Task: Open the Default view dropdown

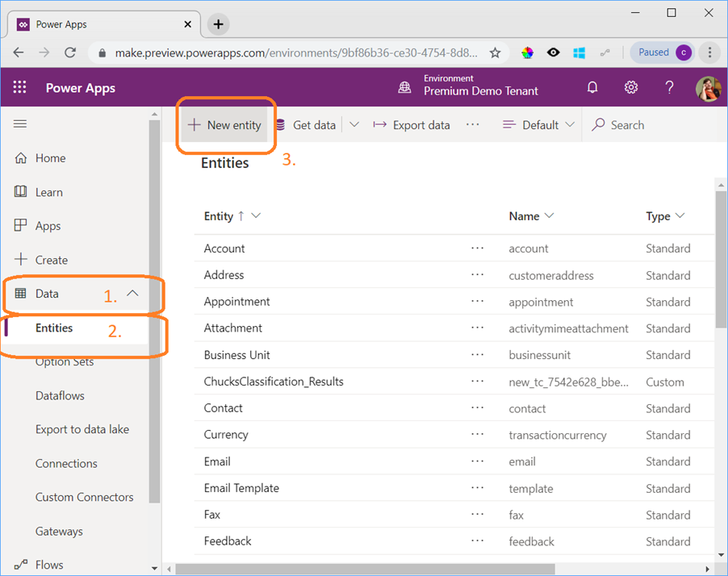Action: [538, 125]
